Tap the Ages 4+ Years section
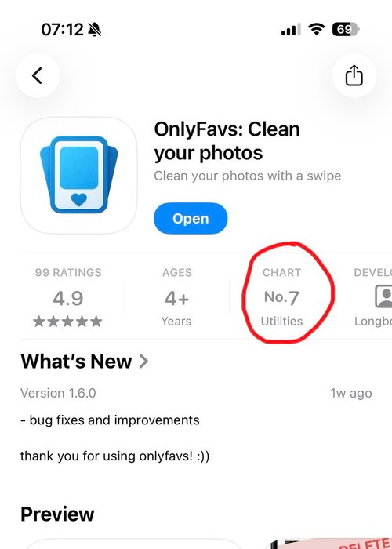Screen dimensions: 392x549 (176, 297)
